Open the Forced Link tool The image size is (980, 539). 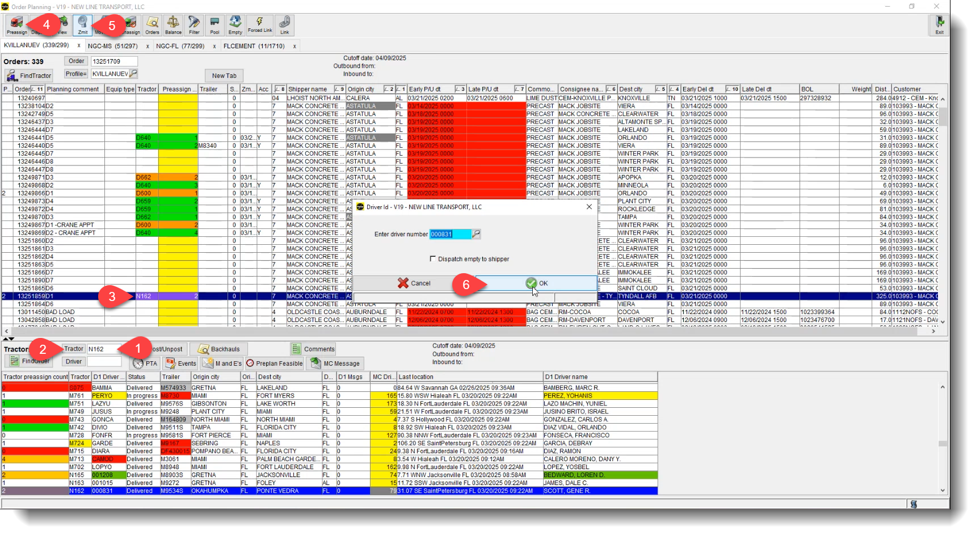(259, 25)
